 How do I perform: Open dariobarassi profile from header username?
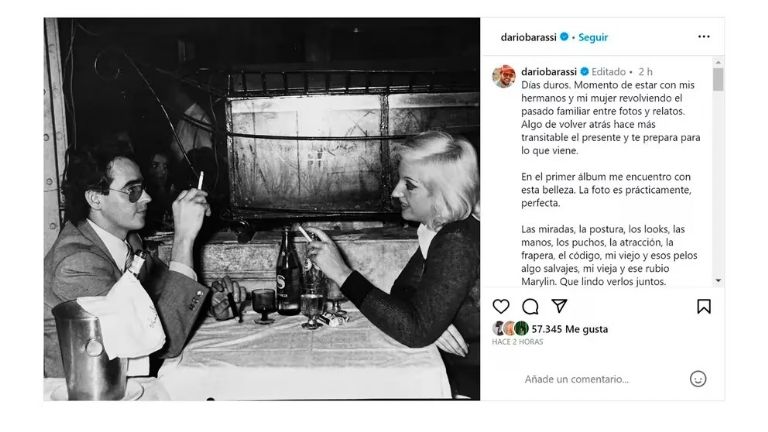pos(528,37)
